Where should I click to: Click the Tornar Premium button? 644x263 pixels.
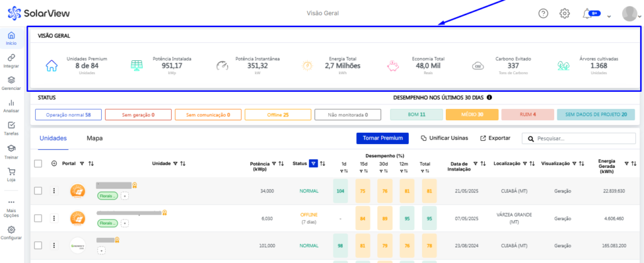(x=382, y=138)
